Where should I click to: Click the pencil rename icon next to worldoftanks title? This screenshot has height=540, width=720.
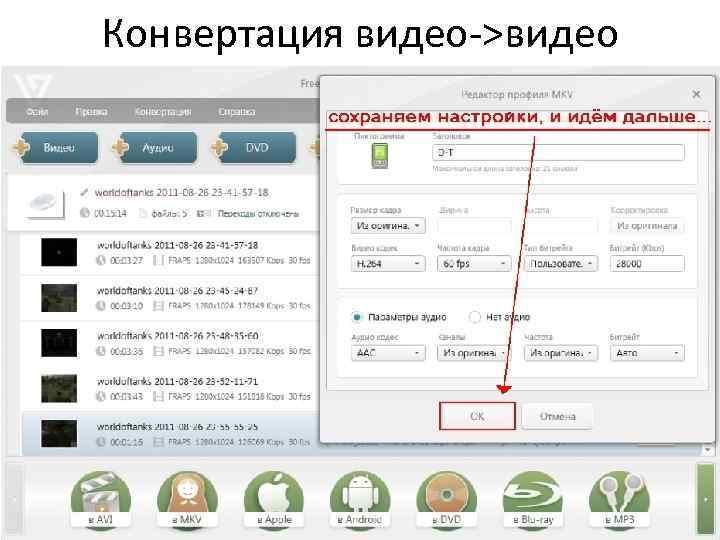[84, 192]
